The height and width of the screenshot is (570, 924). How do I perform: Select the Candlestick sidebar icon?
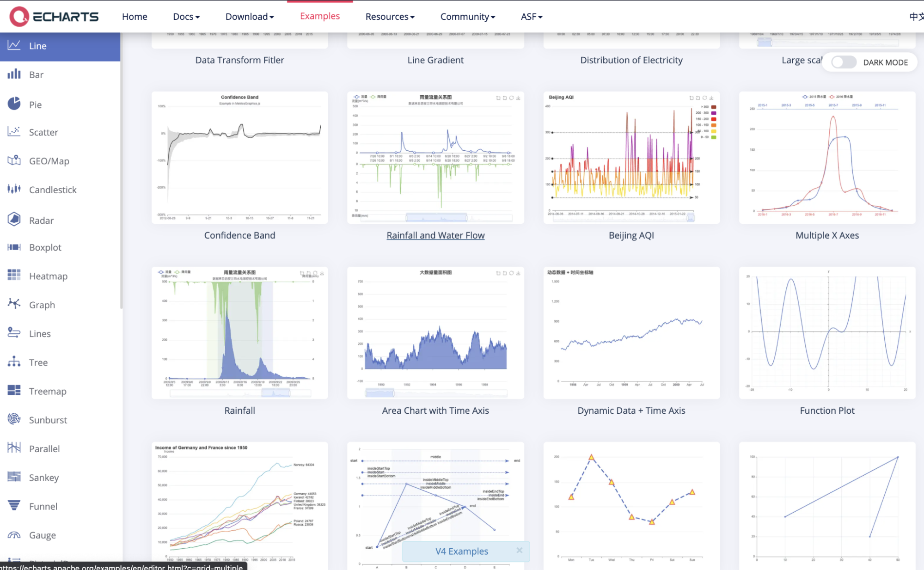click(14, 189)
